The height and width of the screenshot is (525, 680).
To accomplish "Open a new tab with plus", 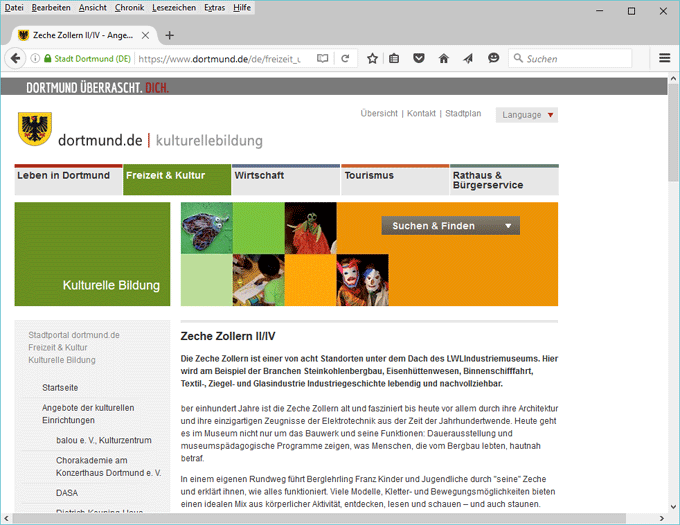I will click(170, 35).
